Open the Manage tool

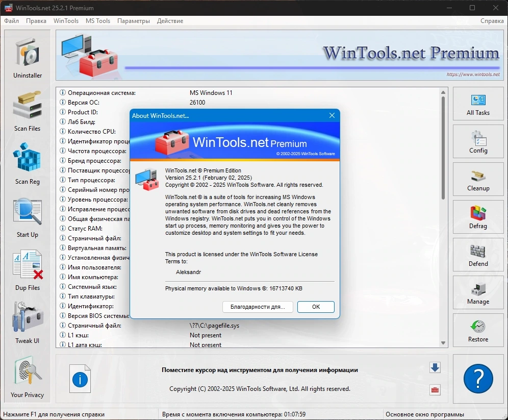click(478, 292)
